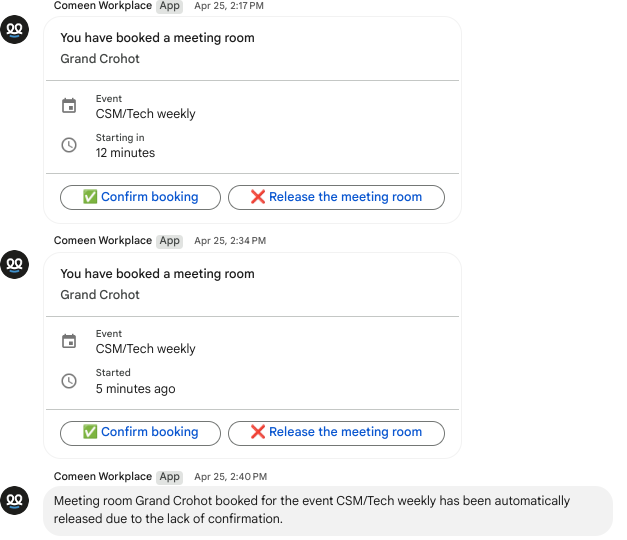The width and height of the screenshot is (627, 540).
Task: Select the Comeen avatar next to the auto-release message
Action: click(15, 500)
